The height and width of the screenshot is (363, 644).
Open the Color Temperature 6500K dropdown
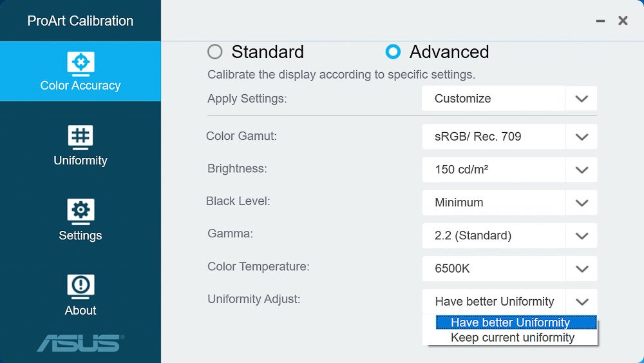pos(509,268)
